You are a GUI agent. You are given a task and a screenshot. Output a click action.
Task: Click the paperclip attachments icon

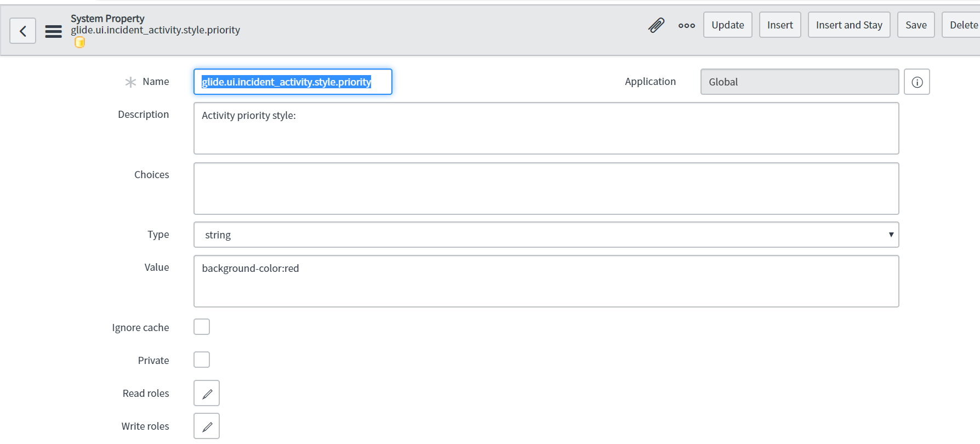point(656,25)
